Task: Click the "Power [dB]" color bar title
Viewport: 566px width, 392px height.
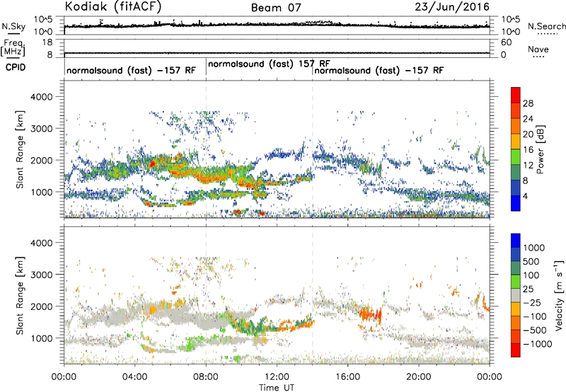Action: [540, 149]
